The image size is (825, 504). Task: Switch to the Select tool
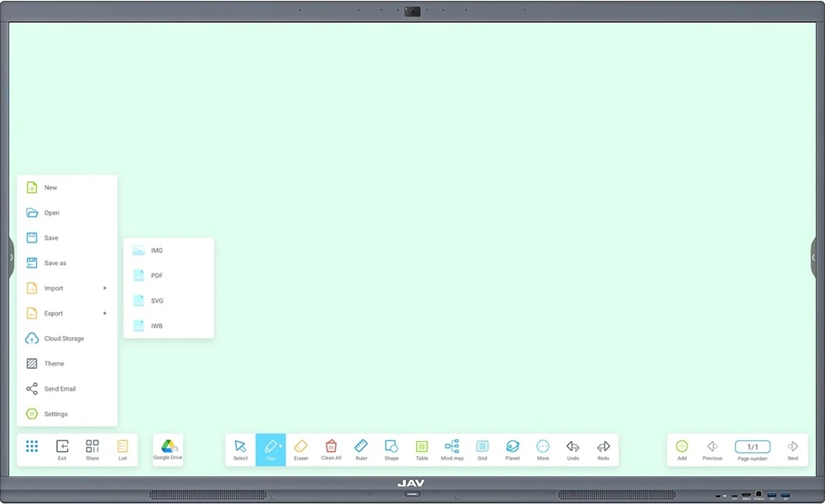click(x=240, y=449)
